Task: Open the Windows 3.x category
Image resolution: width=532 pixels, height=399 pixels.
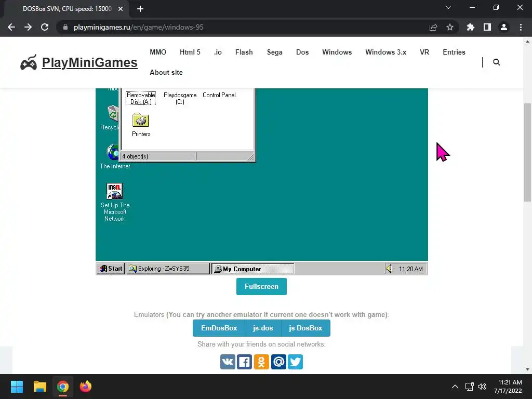Action: 386,52
